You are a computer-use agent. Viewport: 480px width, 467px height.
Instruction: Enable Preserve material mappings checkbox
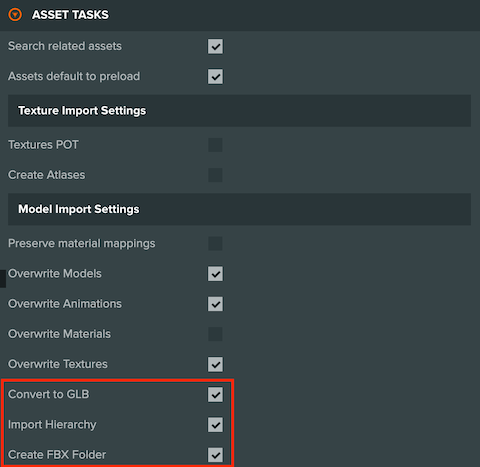tap(215, 243)
